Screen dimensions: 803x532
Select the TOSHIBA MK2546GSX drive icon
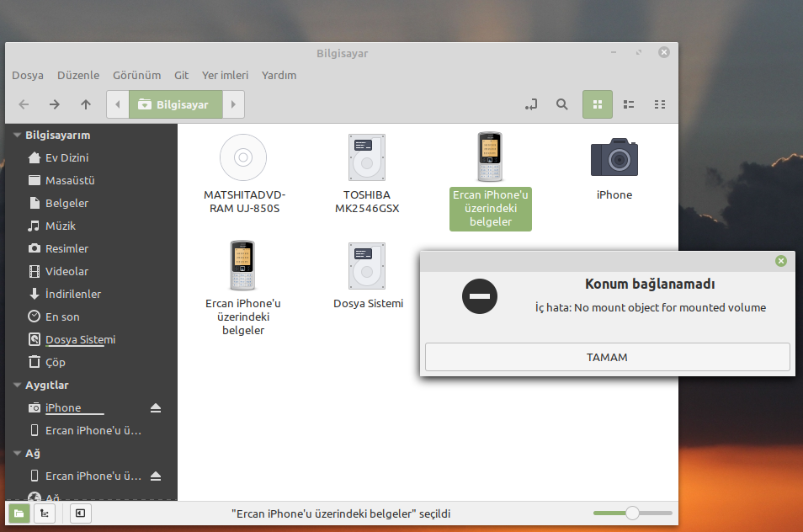[x=367, y=157]
